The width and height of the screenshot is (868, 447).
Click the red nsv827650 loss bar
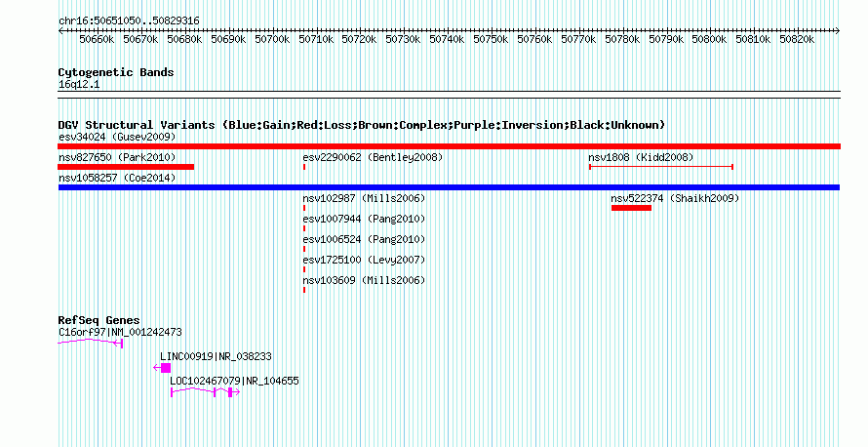click(x=126, y=167)
